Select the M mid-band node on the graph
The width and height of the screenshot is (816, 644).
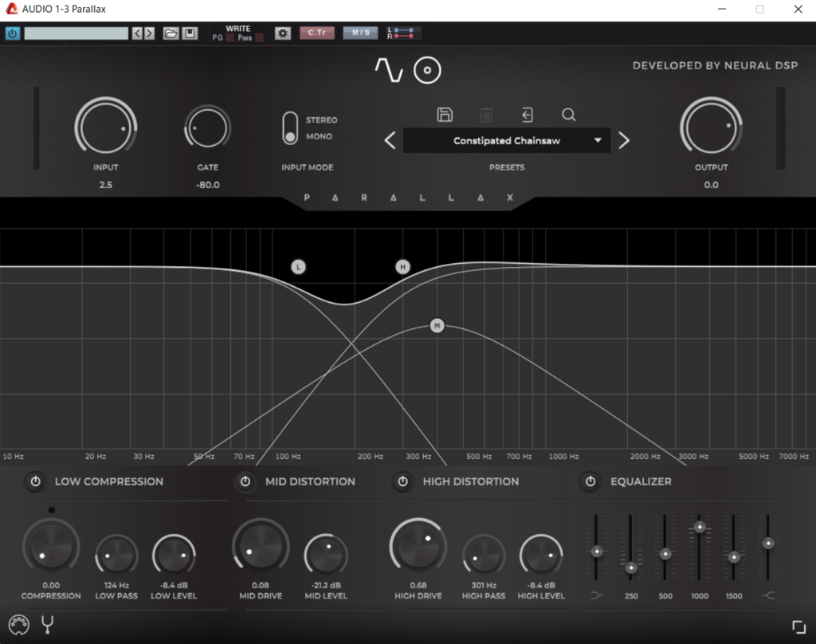point(437,326)
